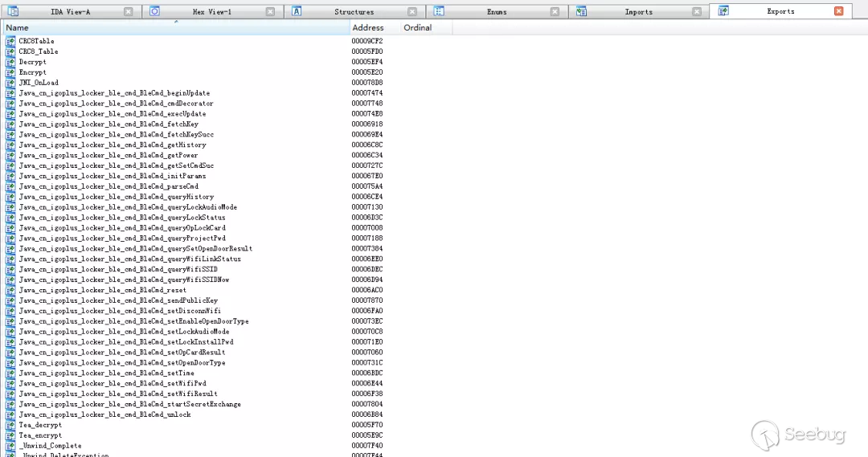Image resolution: width=868 pixels, height=457 pixels.
Task: Close the Exports tab with red X
Action: (x=838, y=11)
